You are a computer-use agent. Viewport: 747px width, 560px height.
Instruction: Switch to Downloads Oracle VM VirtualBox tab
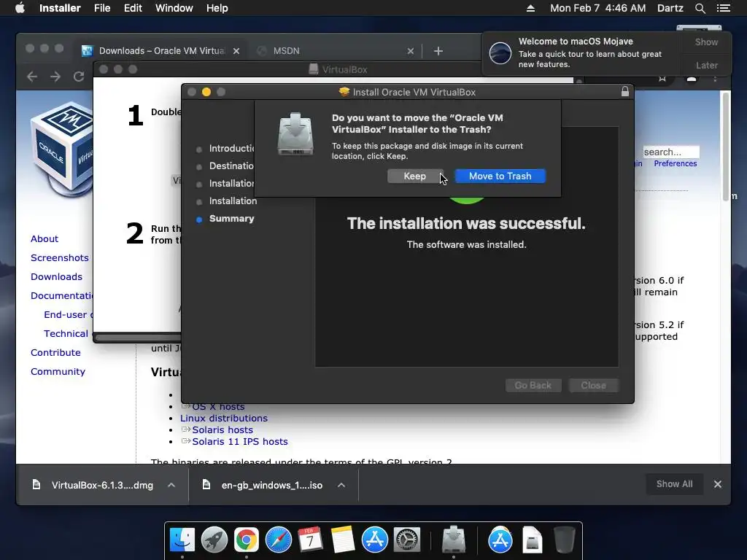[161, 51]
